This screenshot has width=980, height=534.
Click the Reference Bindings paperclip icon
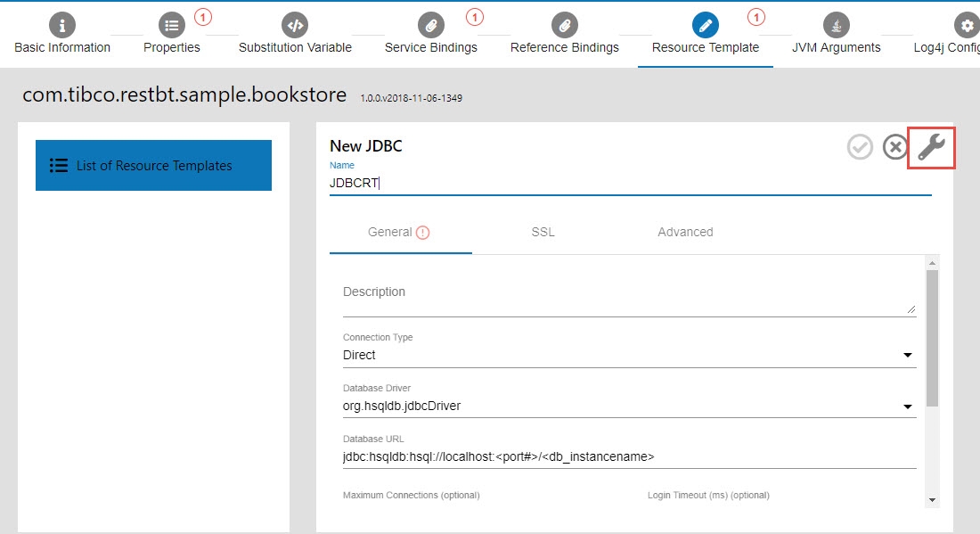[564, 24]
